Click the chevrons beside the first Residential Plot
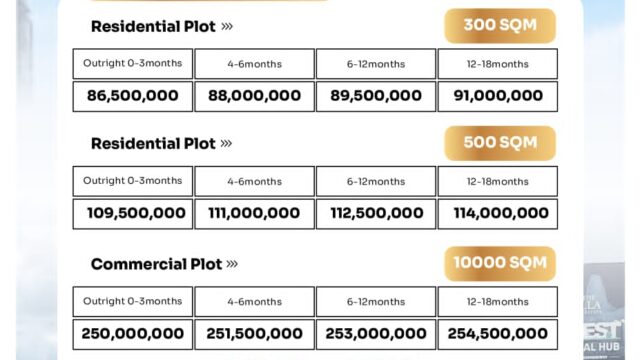The width and height of the screenshot is (640, 360). pos(227,27)
